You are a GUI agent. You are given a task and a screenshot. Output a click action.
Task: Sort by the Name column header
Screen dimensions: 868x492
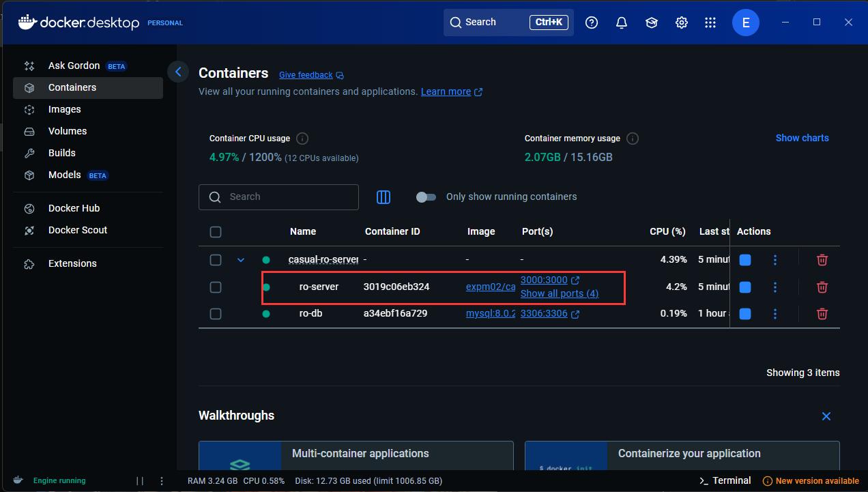point(303,231)
